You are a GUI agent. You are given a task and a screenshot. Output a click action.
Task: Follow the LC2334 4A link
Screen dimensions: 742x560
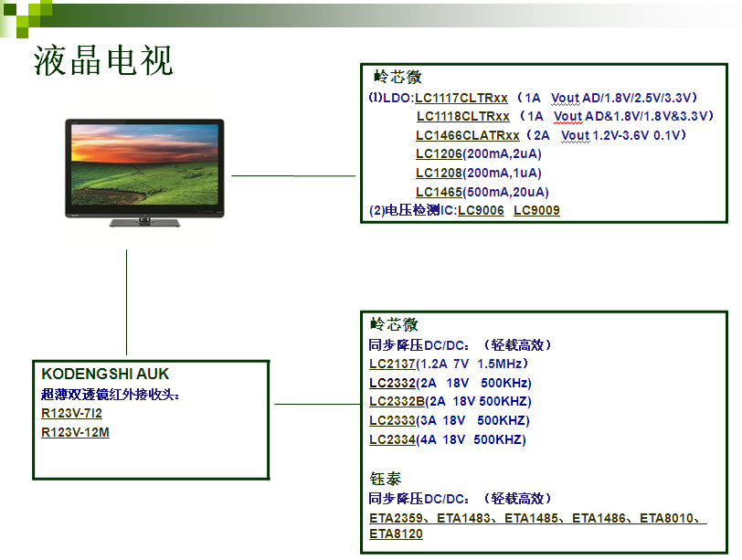392,439
